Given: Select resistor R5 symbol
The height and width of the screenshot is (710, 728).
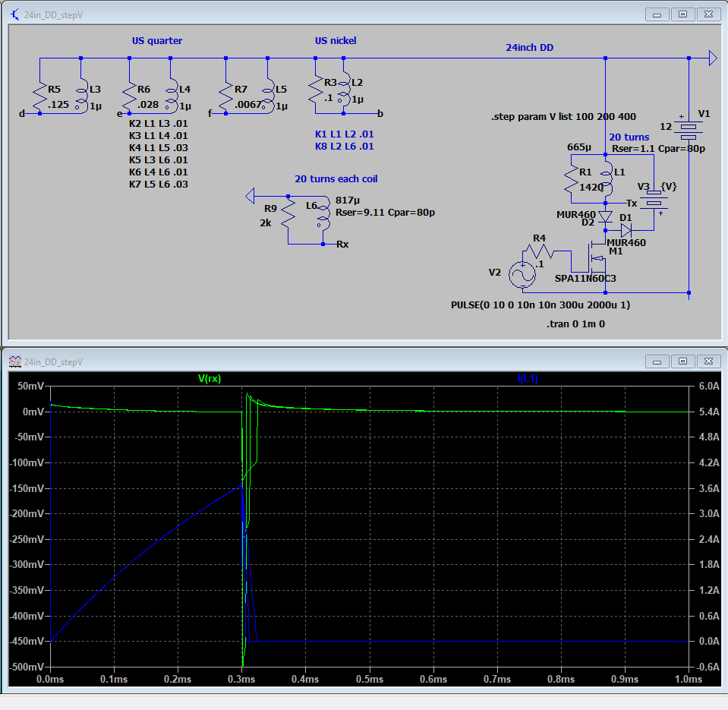Looking at the screenshot, I should click(39, 96).
